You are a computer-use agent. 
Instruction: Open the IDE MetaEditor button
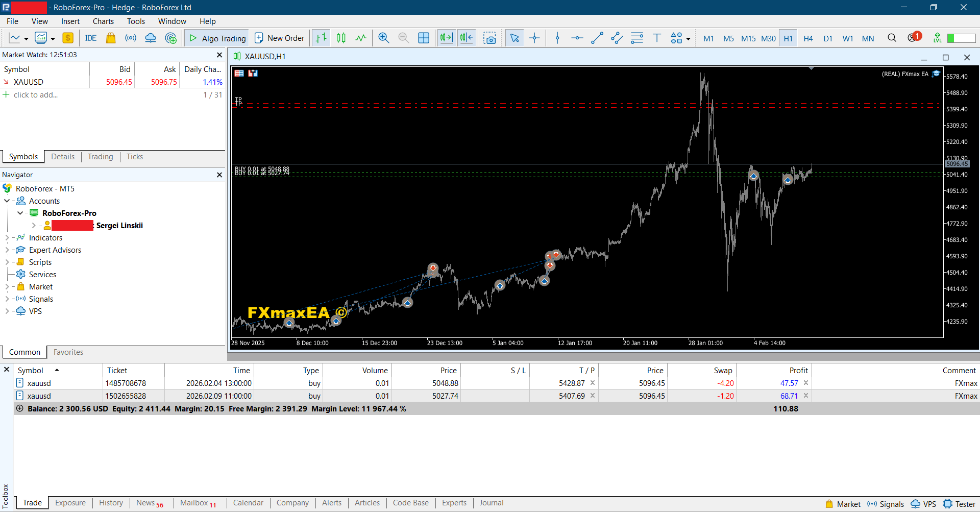[x=91, y=38]
